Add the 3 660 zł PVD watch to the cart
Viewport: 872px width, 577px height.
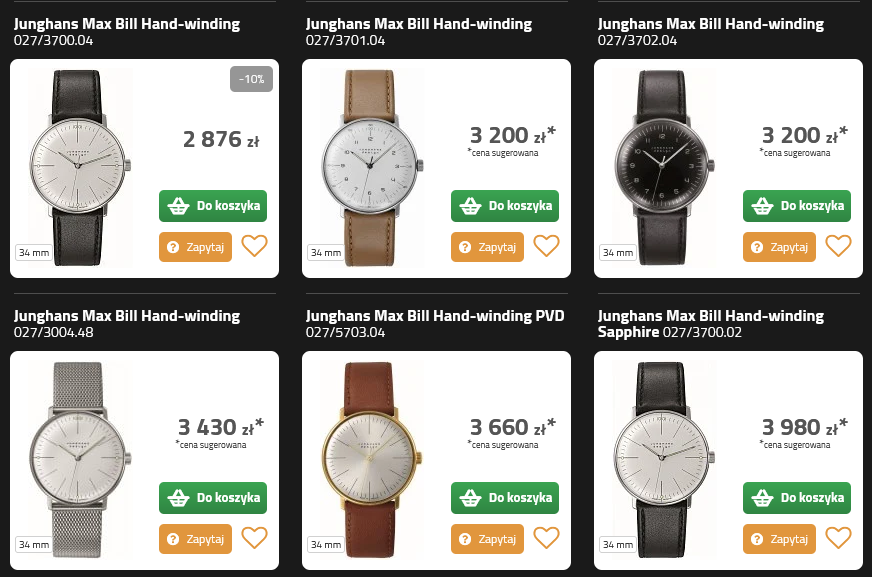(505, 498)
